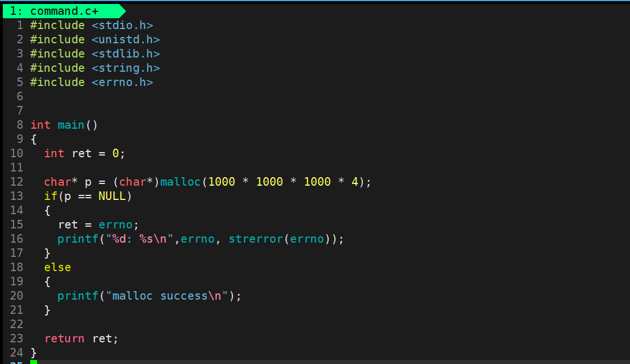Click the opening brace on line 19
The width and height of the screenshot is (630, 364).
47,281
